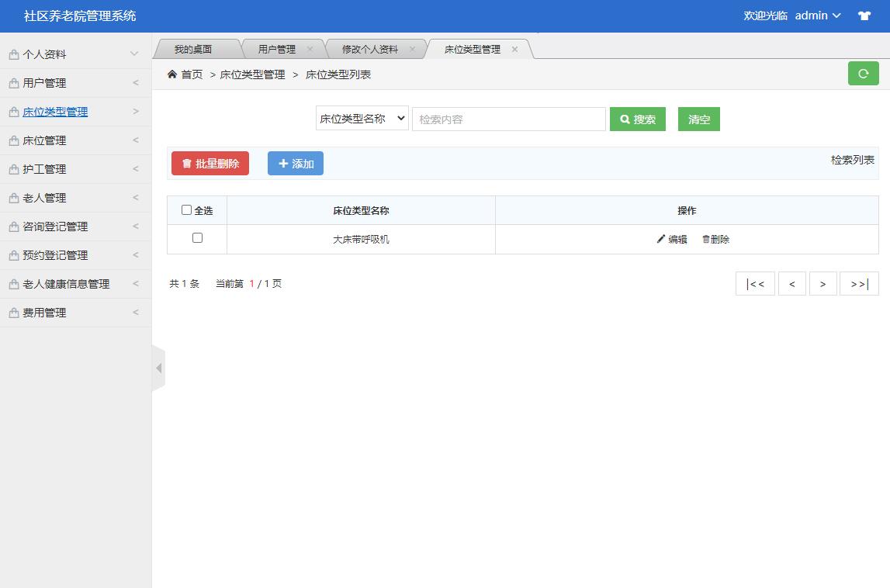Click the red 批量删除 button
This screenshot has height=588, width=890.
pyautogui.click(x=210, y=163)
